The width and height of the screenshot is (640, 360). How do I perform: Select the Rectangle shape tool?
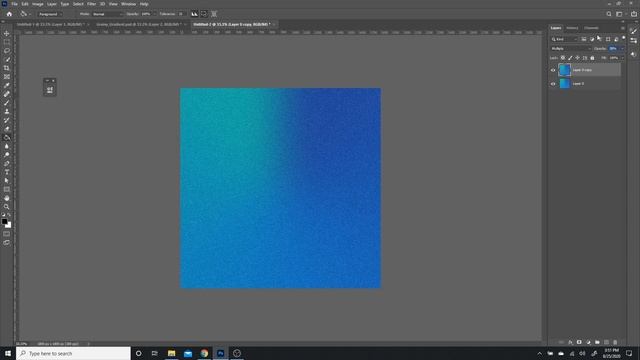click(7, 189)
